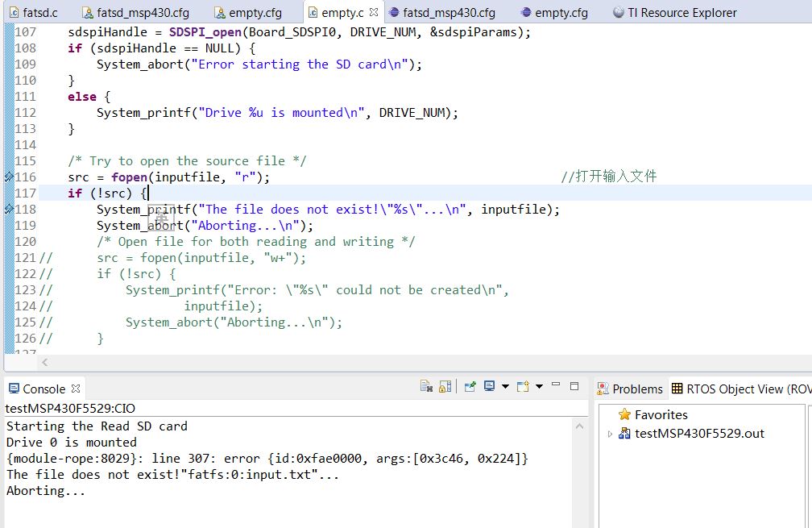Switch to the fatsd.c editor tab

pos(34,12)
